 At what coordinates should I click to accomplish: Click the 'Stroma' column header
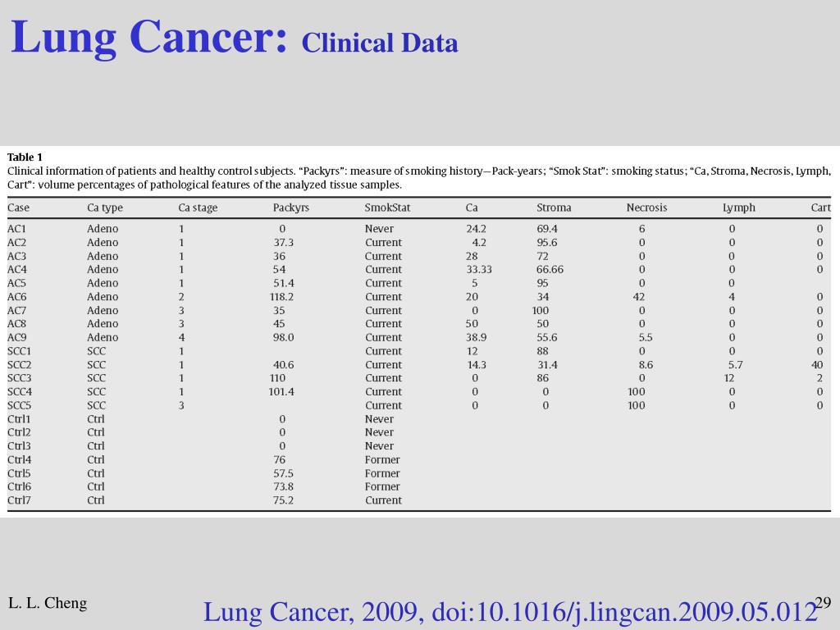(x=554, y=208)
